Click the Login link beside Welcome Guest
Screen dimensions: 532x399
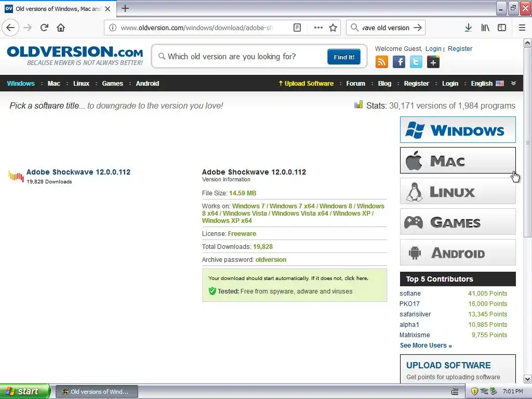point(433,48)
